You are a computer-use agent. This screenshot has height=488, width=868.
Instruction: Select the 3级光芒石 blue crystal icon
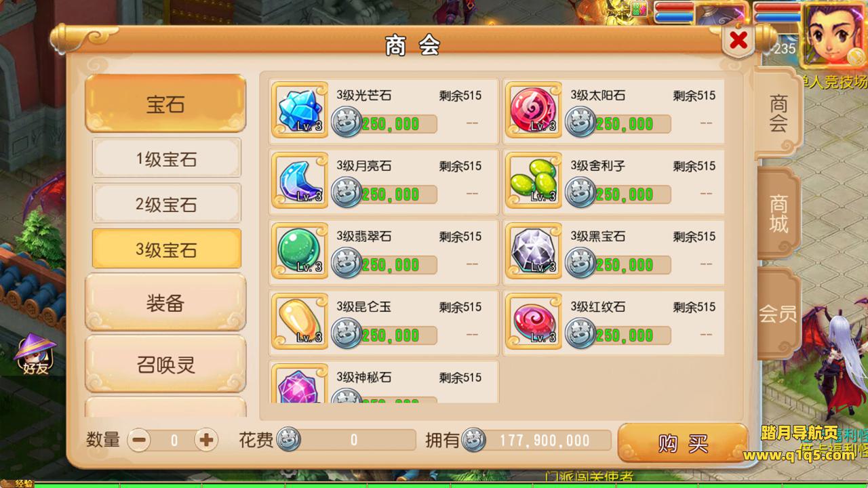[x=300, y=109]
